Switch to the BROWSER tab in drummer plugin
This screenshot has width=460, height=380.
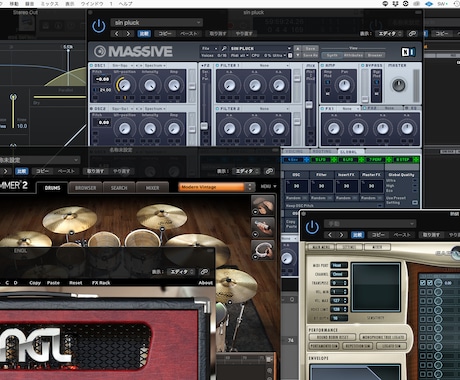[85, 188]
